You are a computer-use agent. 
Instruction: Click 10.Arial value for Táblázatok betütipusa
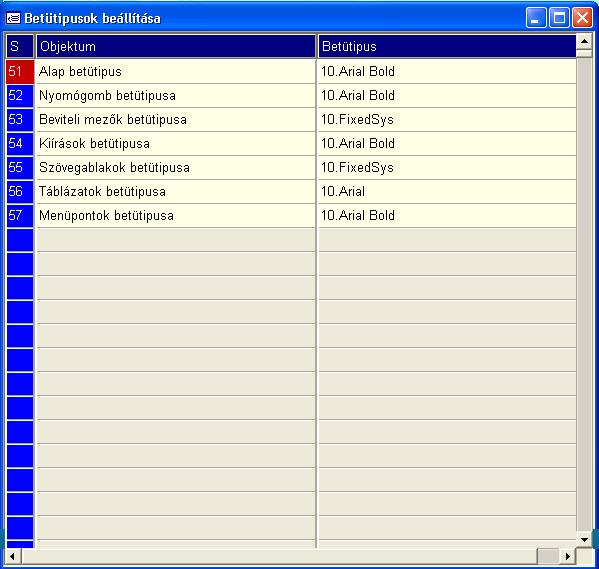(447, 191)
